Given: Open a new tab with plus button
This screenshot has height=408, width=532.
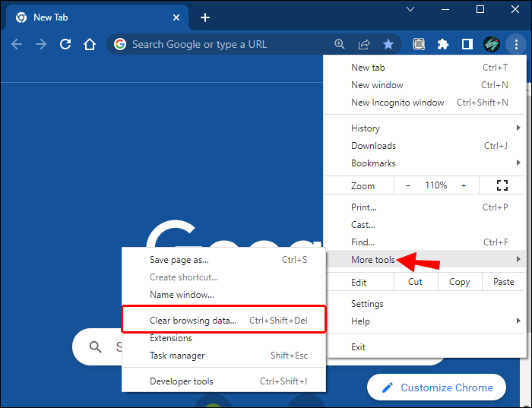Looking at the screenshot, I should click(x=205, y=17).
